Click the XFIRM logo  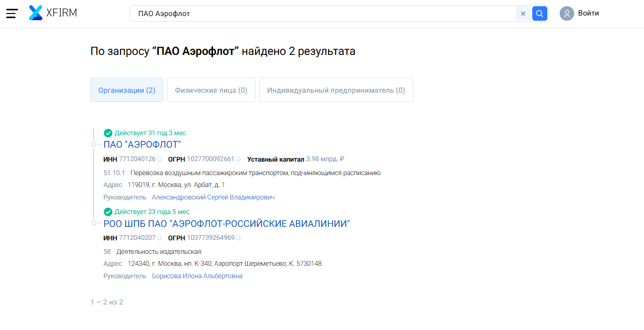(53, 13)
